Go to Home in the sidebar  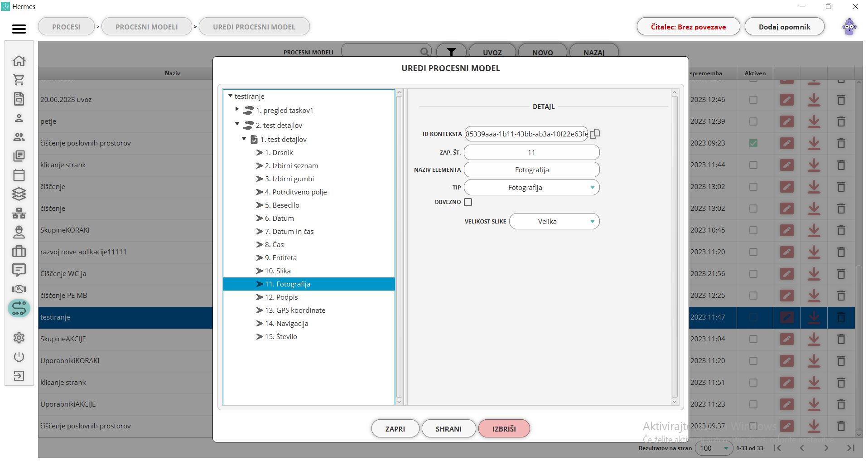tap(19, 61)
